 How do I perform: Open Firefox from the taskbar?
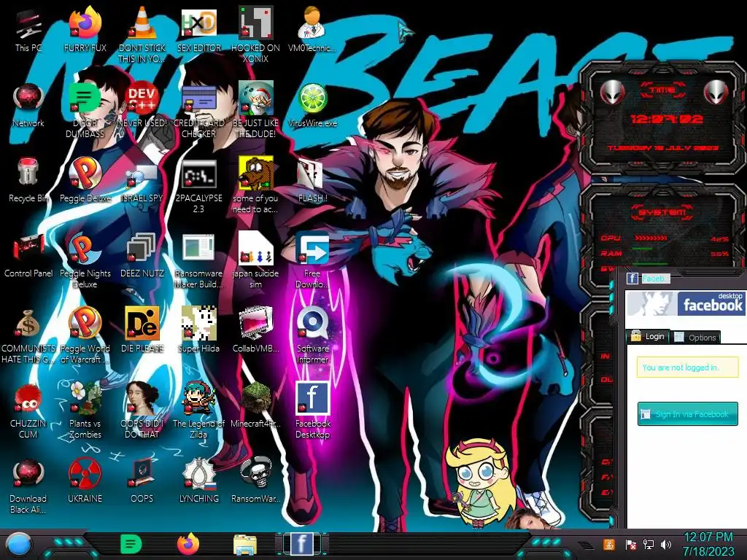[188, 544]
